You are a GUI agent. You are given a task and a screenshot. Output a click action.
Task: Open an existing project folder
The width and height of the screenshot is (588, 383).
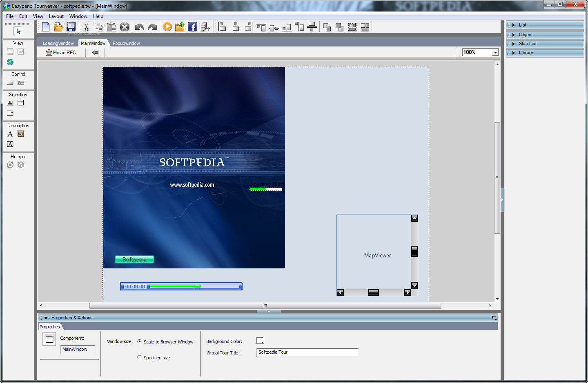pyautogui.click(x=58, y=27)
